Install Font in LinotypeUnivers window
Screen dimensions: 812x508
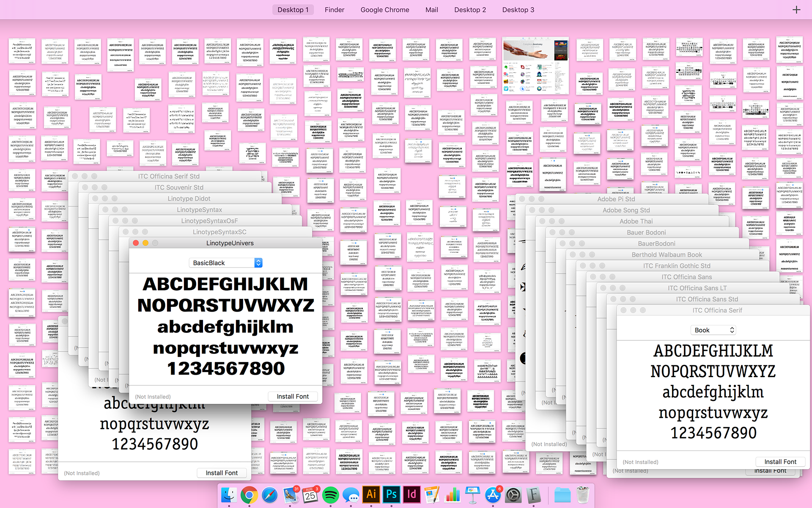click(293, 397)
